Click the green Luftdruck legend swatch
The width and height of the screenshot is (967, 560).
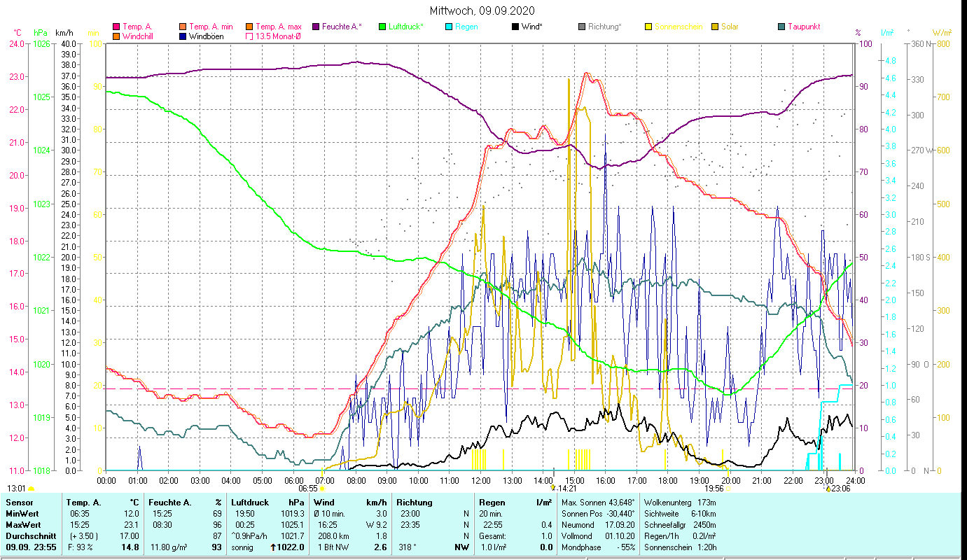point(382,27)
